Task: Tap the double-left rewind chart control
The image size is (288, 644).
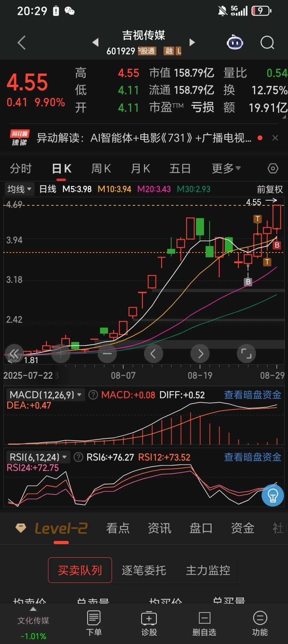Action: click(14, 353)
